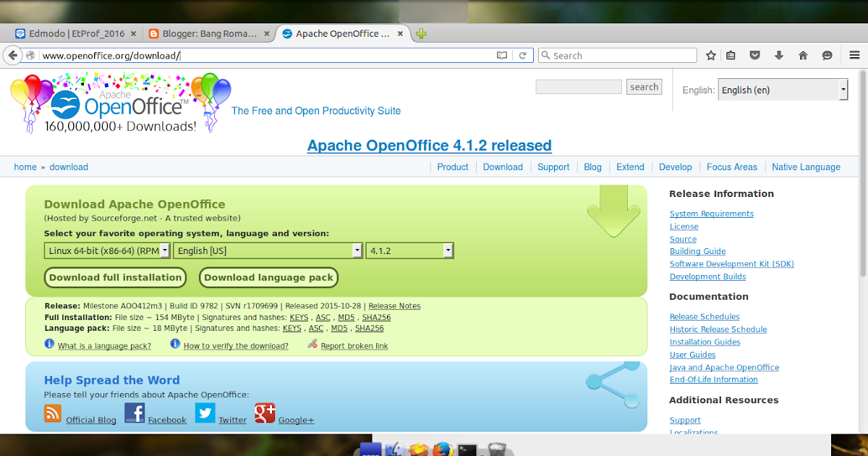
Task: Click the orange RSS blog icon
Action: tap(53, 413)
